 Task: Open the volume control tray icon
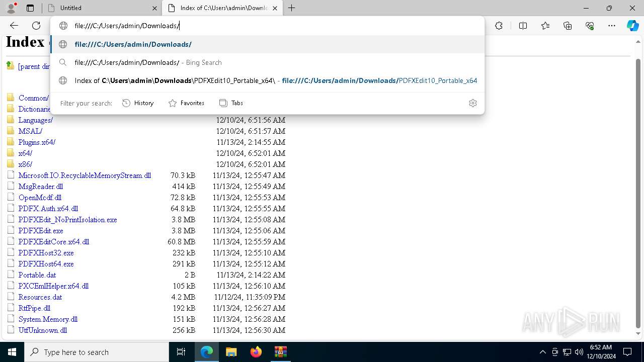(x=579, y=352)
